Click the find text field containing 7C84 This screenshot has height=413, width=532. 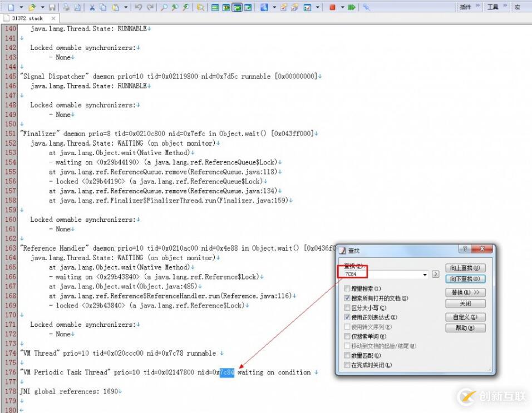(385, 275)
